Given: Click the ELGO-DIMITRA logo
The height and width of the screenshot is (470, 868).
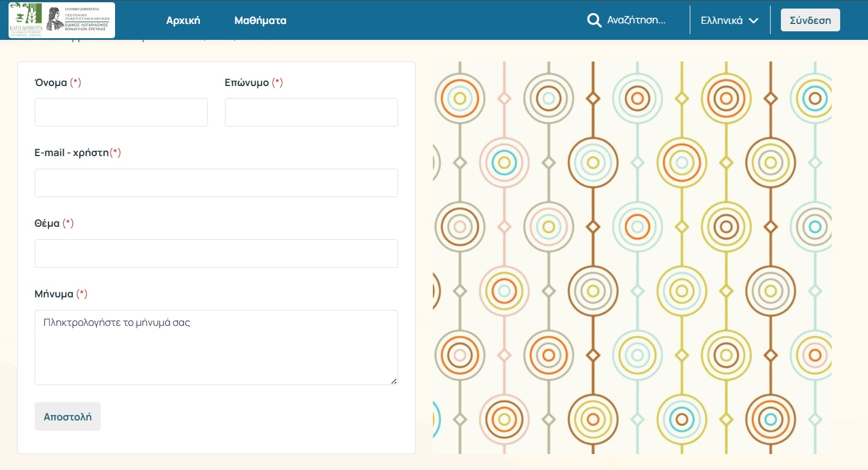Looking at the screenshot, I should coord(26,20).
